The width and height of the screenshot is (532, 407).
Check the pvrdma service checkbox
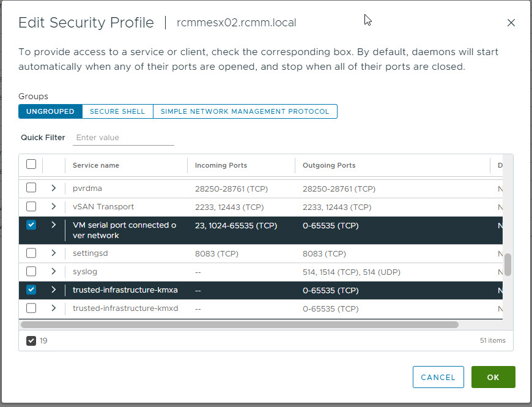tap(31, 187)
